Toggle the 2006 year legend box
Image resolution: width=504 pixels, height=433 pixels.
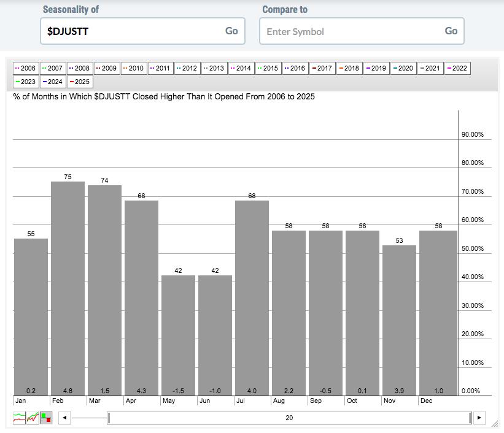25,68
